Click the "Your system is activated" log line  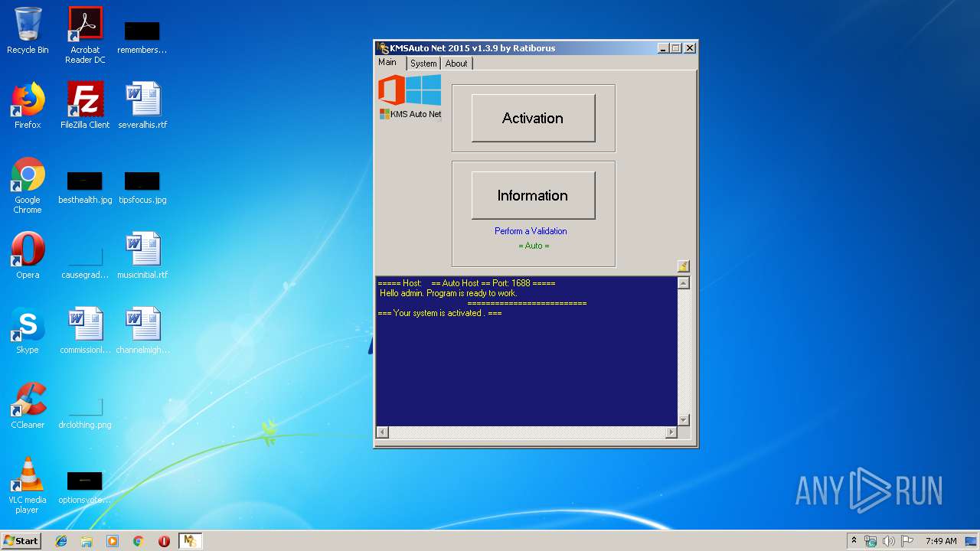[x=439, y=313]
